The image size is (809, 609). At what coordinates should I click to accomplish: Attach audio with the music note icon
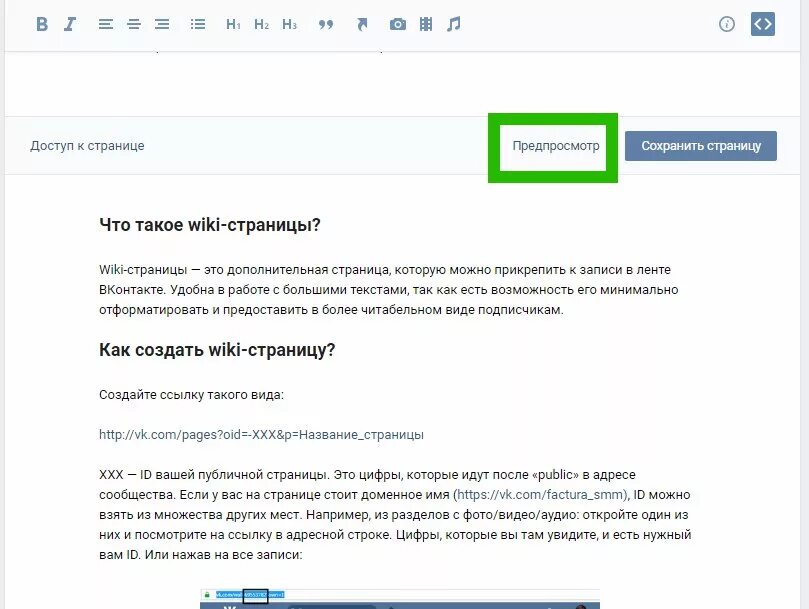coord(454,24)
